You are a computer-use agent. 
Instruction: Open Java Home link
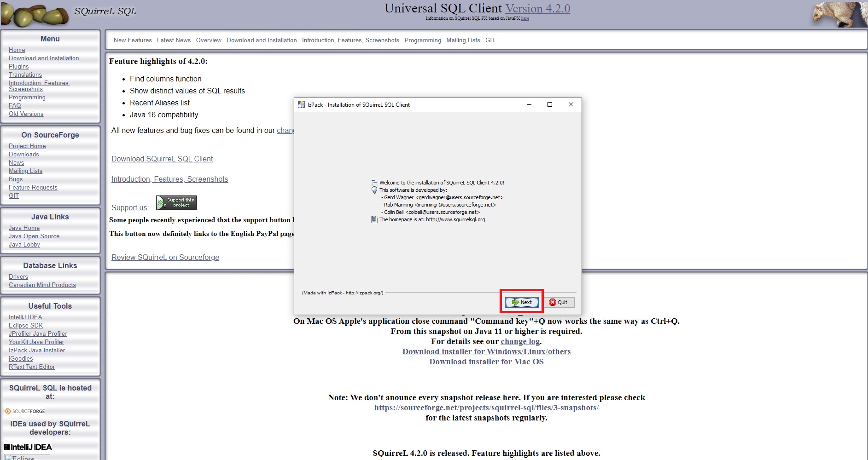coord(24,228)
